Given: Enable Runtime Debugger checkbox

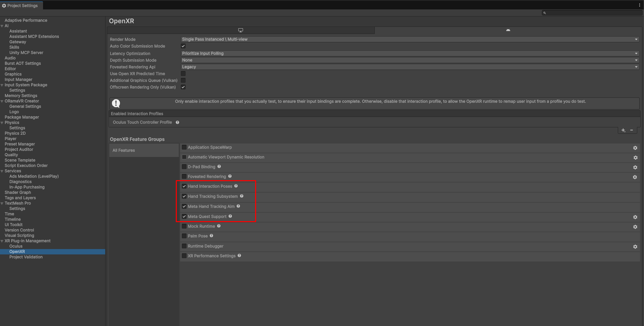Looking at the screenshot, I should coord(184,246).
